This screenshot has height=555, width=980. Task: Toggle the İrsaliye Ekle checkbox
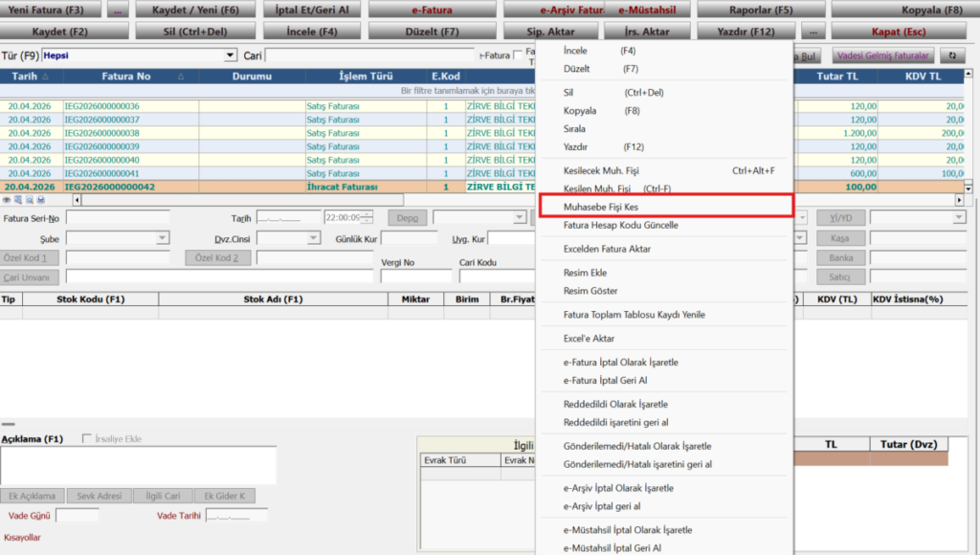click(87, 439)
